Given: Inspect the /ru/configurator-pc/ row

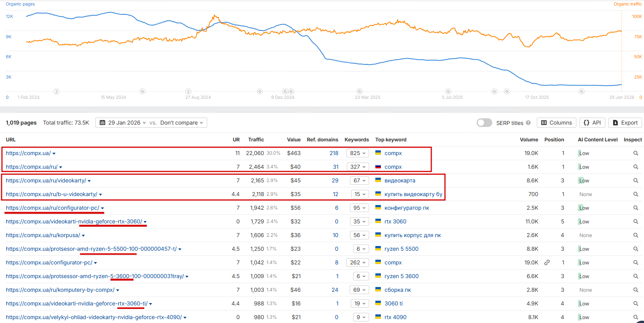Looking at the screenshot, I should (x=636, y=208).
